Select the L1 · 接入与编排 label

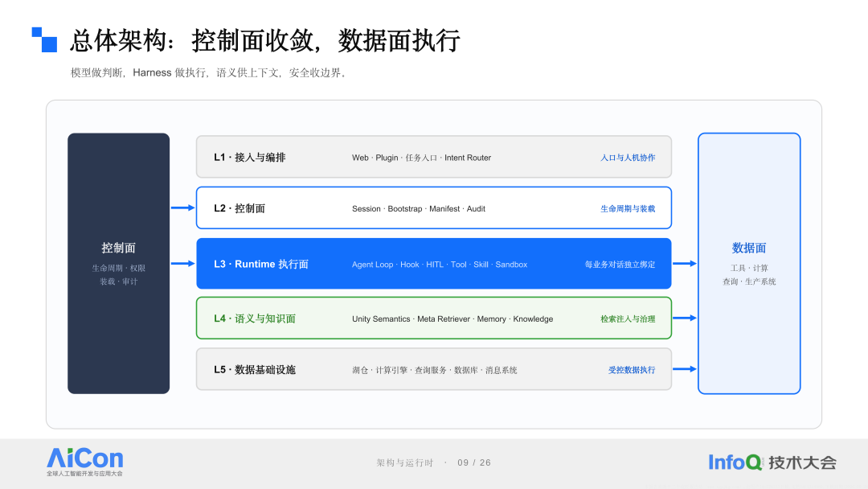point(250,158)
